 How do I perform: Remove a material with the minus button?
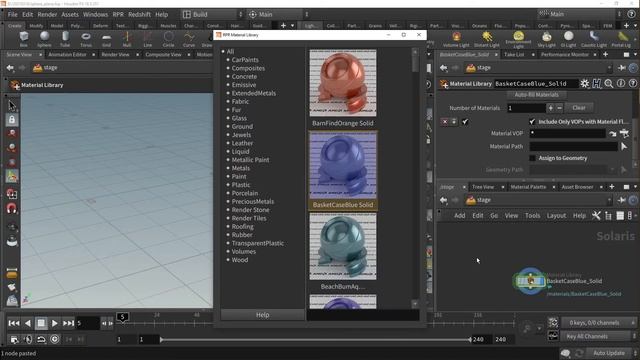click(560, 108)
